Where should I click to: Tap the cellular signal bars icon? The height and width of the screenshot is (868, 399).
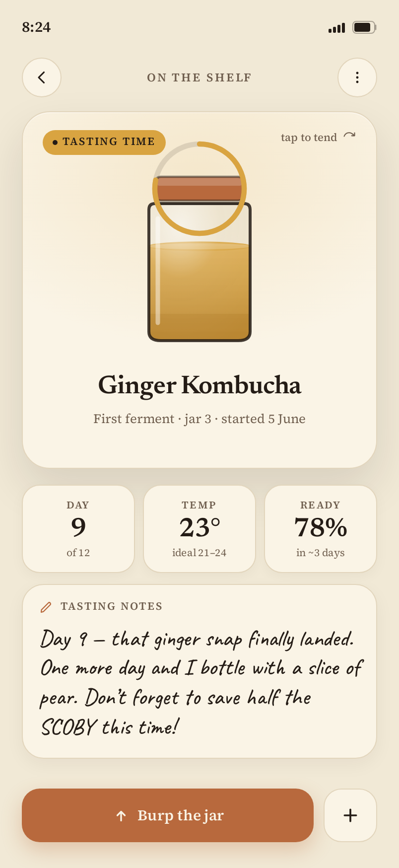pyautogui.click(x=336, y=28)
